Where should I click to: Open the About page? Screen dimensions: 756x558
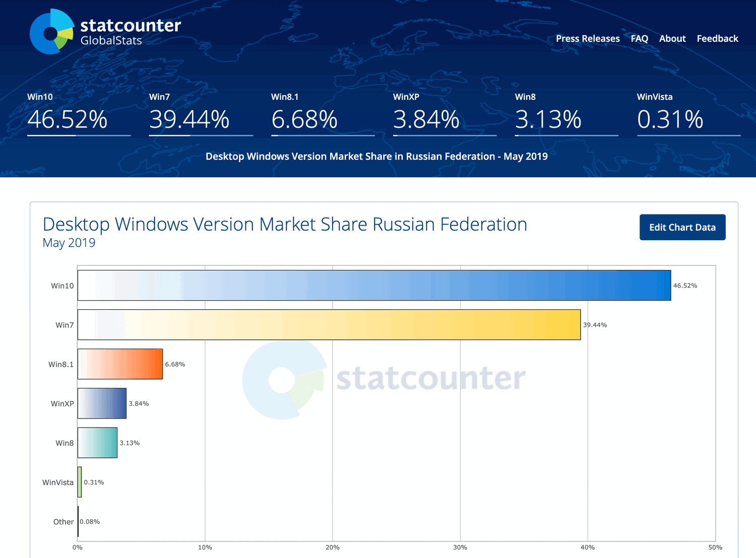672,38
